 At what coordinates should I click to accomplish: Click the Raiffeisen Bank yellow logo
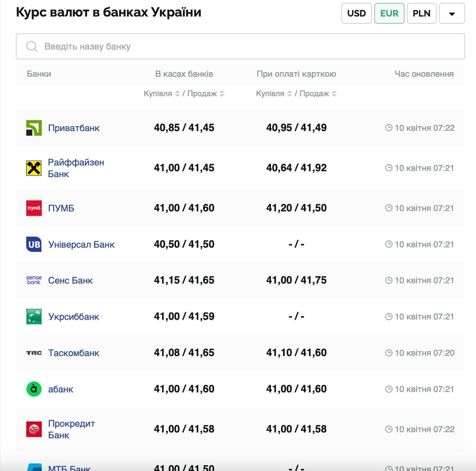pos(34,168)
